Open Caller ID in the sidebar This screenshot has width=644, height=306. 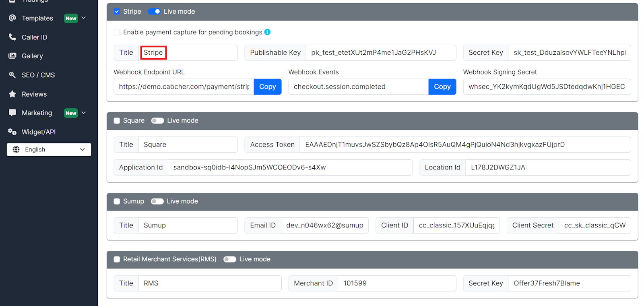pos(34,37)
